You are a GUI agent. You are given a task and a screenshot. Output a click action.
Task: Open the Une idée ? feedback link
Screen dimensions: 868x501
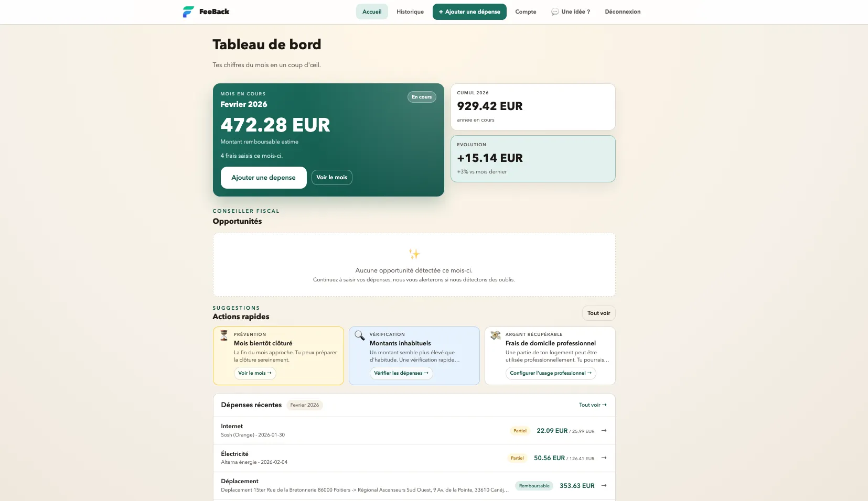[571, 12]
